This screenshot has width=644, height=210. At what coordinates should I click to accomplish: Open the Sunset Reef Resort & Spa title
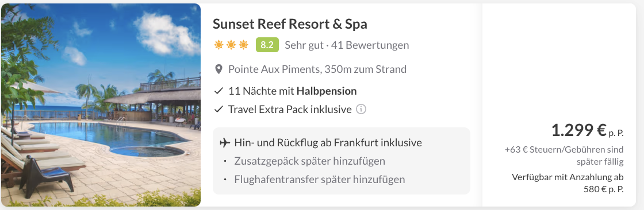pyautogui.click(x=290, y=24)
